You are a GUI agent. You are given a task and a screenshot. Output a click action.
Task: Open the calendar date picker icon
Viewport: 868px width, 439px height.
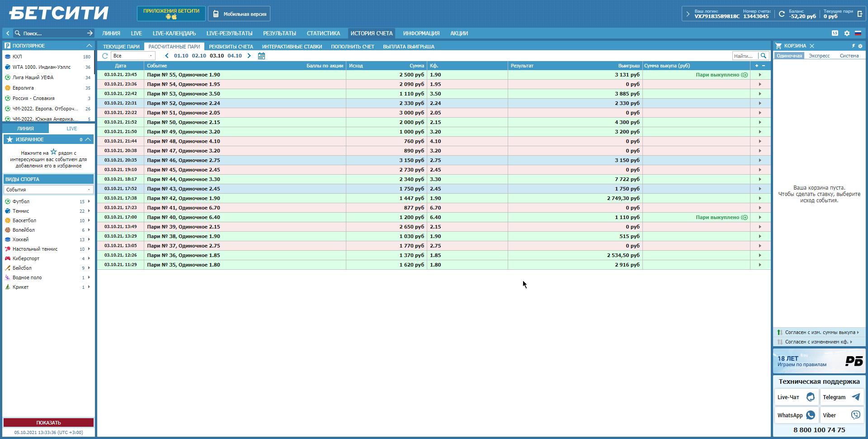coord(261,56)
